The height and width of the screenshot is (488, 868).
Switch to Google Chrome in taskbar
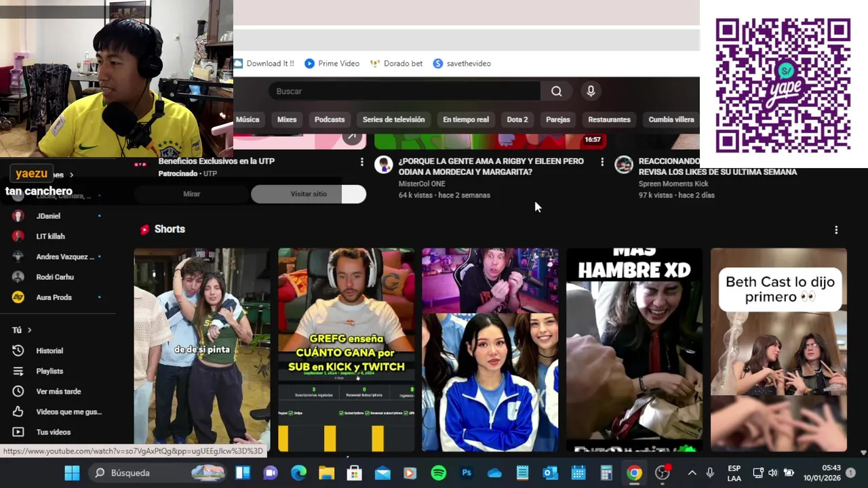point(634,473)
